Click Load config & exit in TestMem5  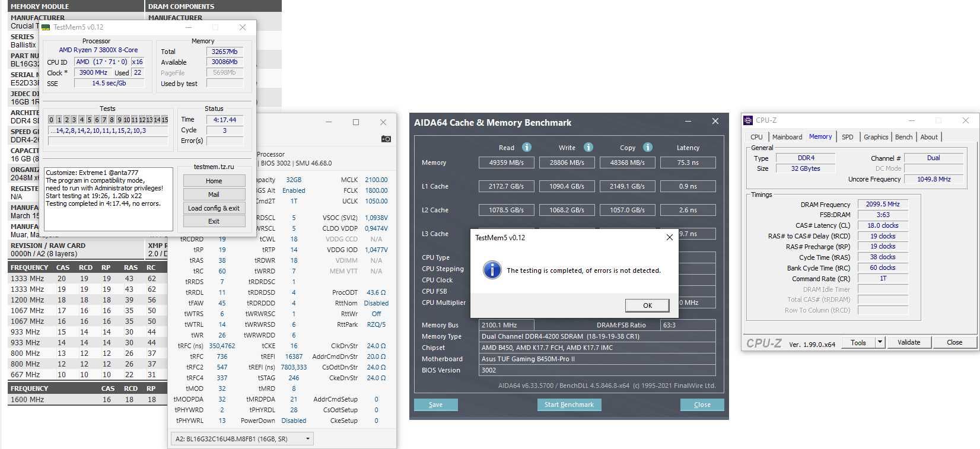point(214,208)
